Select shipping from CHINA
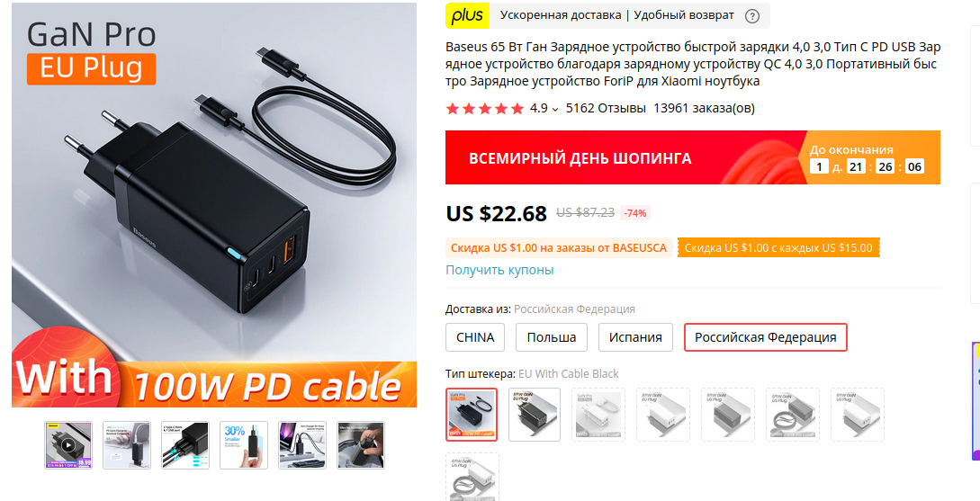Image resolution: width=980 pixels, height=501 pixels. 475,337
